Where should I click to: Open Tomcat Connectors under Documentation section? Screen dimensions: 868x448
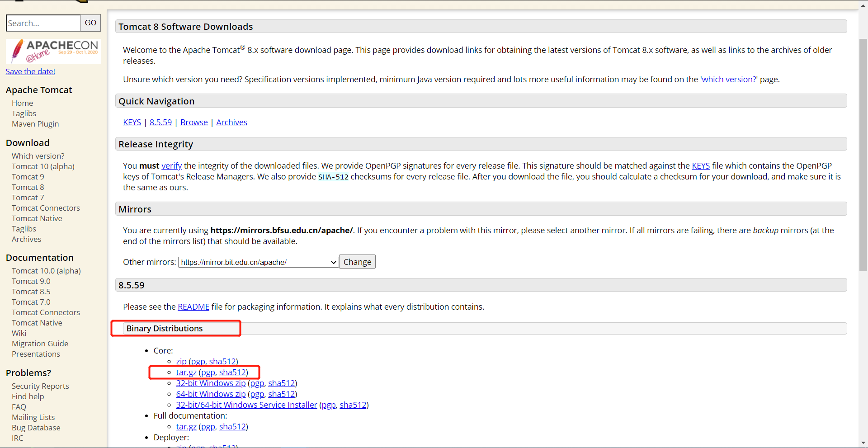pyautogui.click(x=46, y=312)
